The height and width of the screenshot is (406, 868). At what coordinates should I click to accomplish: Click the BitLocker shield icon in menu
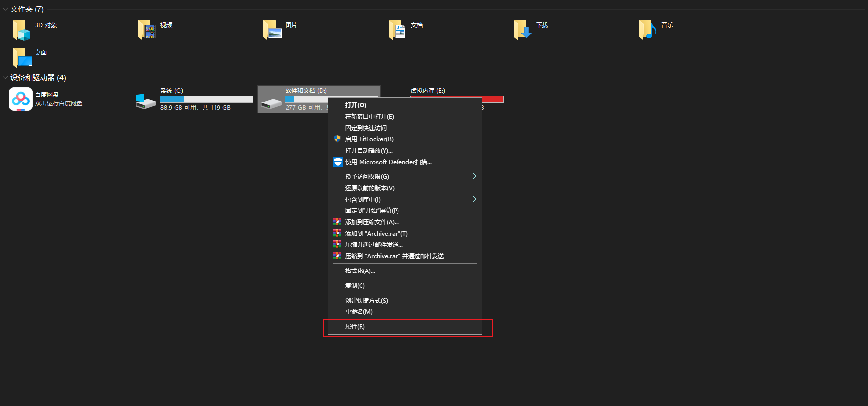337,139
